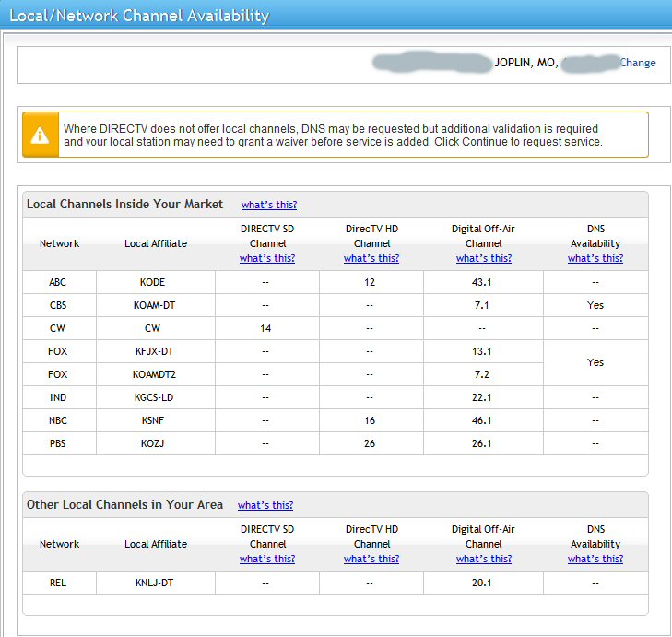This screenshot has height=637, width=672.
Task: Click the KSNF HD channel 16 cell
Action: click(371, 419)
